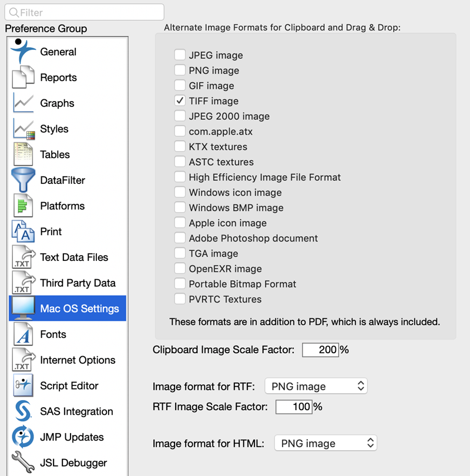
Task: Enable KTX textures checkbox
Action: pyautogui.click(x=180, y=146)
